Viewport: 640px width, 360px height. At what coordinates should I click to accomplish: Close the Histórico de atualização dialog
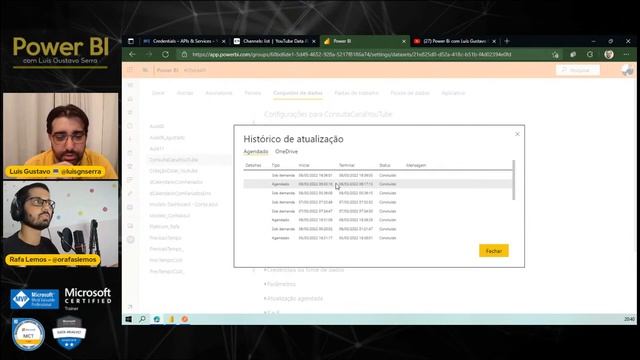point(517,134)
